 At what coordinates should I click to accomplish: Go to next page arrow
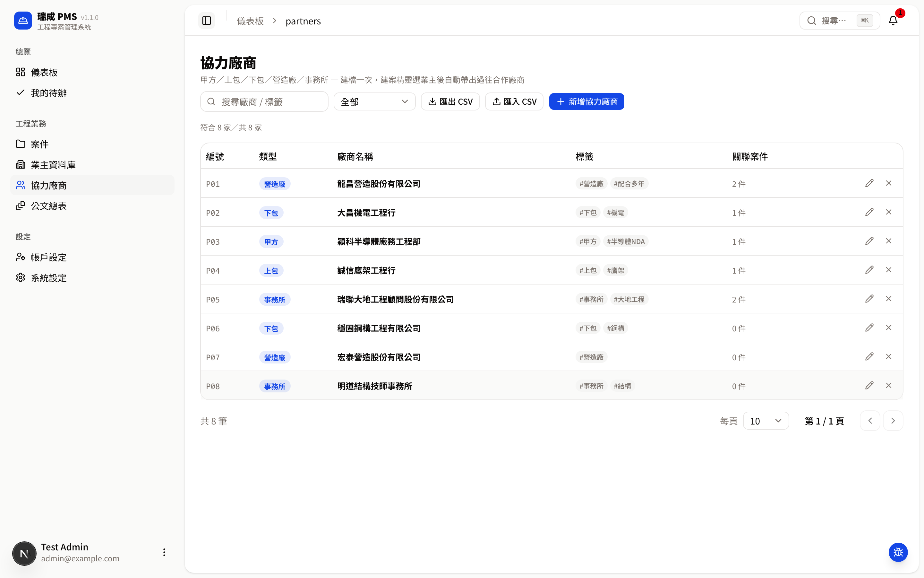click(893, 421)
